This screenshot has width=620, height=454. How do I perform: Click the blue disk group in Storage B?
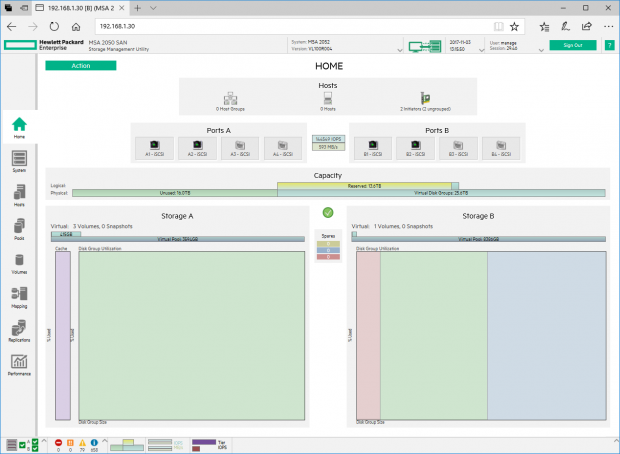point(546,335)
